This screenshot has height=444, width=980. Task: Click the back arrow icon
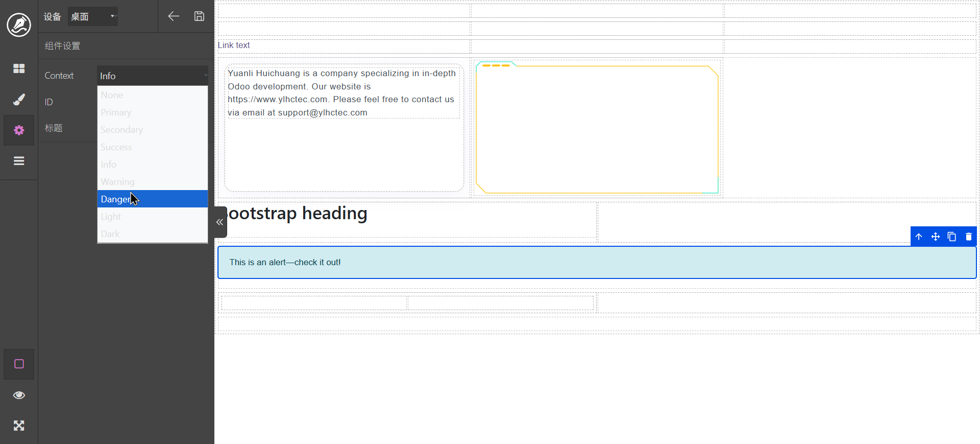[x=174, y=16]
